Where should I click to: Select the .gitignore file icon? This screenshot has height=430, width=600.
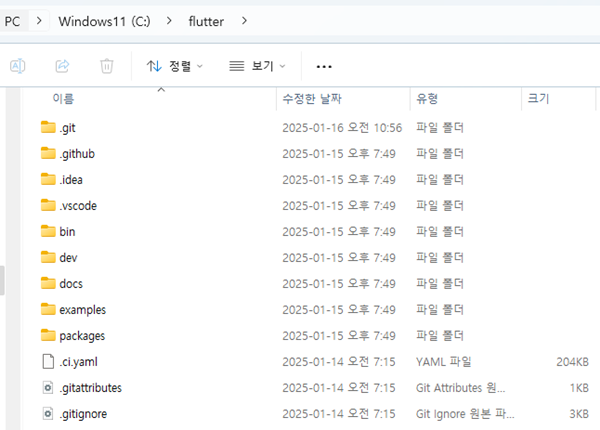point(48,414)
